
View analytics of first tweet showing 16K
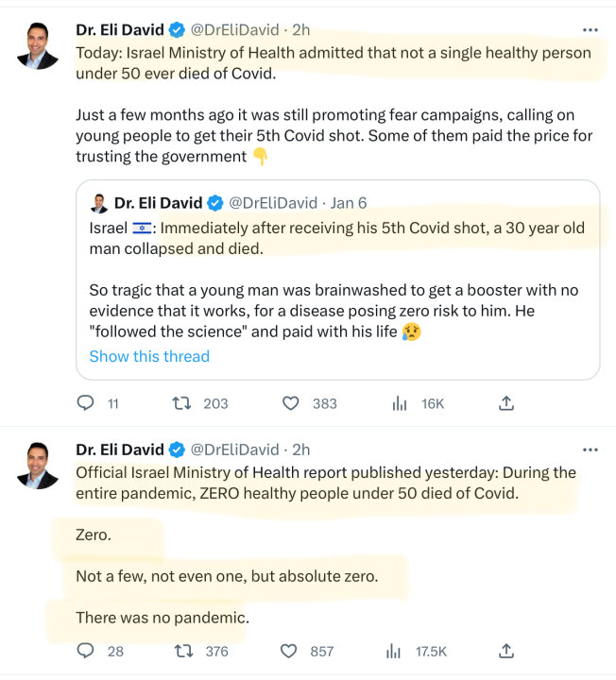[400, 403]
